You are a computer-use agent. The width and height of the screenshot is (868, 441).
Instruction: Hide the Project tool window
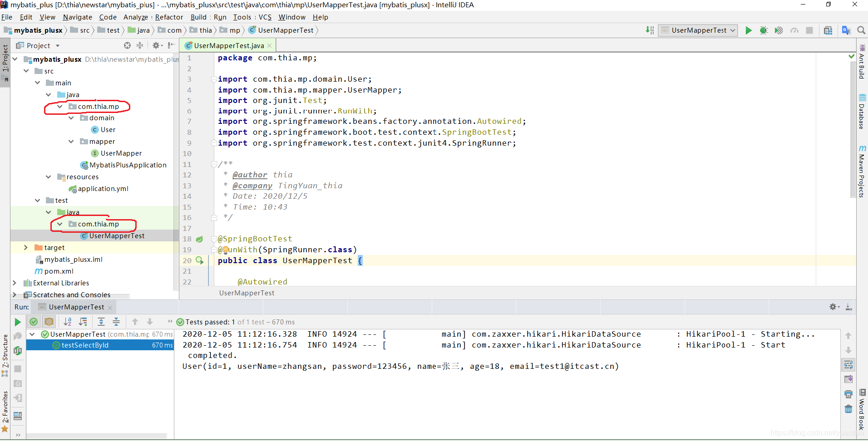click(x=171, y=45)
